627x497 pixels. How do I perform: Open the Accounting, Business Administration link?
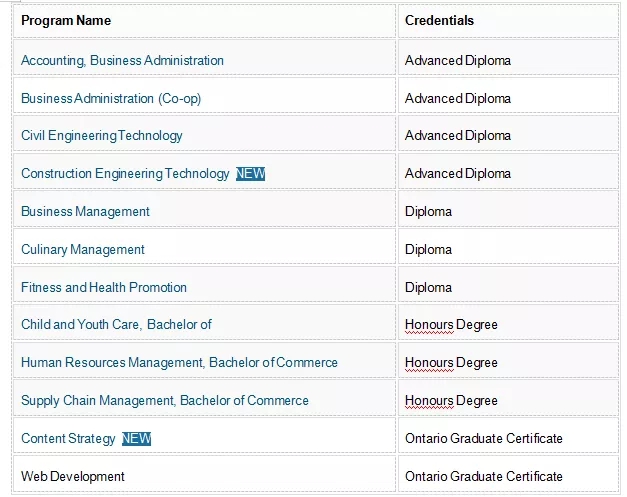[x=122, y=60]
